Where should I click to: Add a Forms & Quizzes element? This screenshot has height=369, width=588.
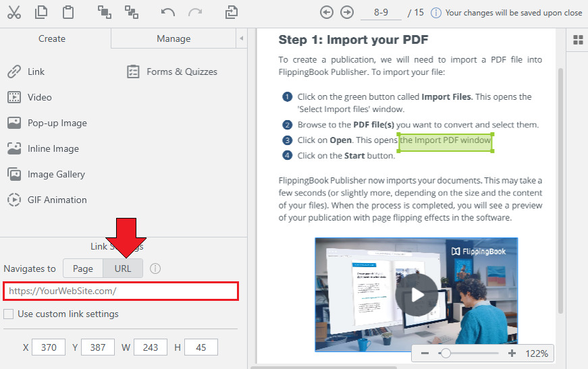172,72
